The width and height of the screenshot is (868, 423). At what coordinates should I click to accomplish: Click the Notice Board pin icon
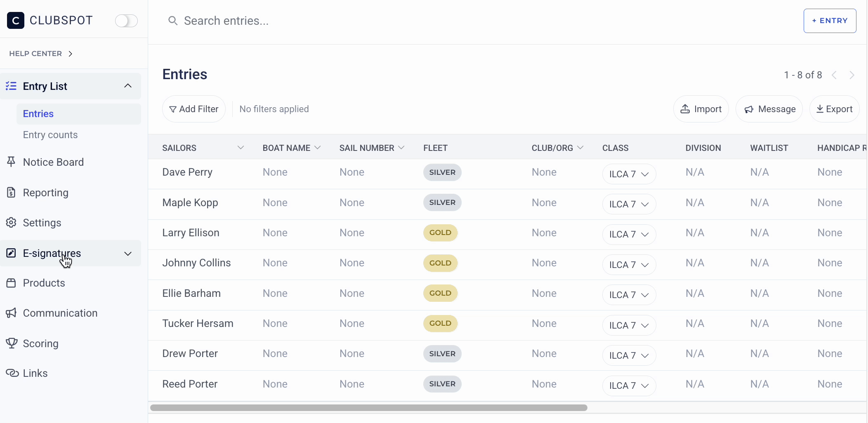[11, 162]
